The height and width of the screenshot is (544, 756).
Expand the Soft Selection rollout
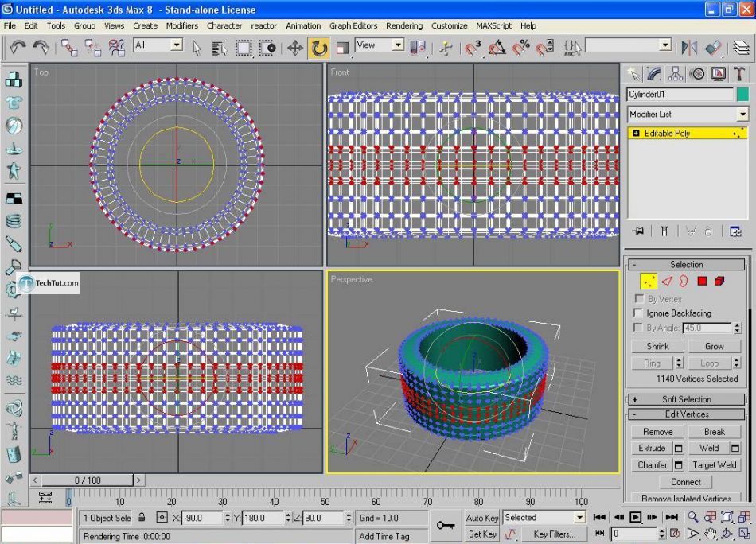click(x=687, y=399)
